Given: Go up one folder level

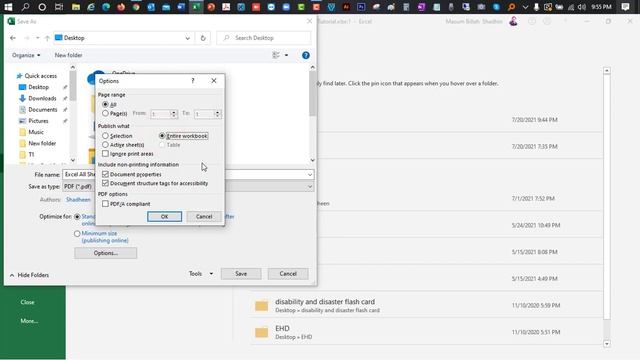Looking at the screenshot, I should point(47,38).
